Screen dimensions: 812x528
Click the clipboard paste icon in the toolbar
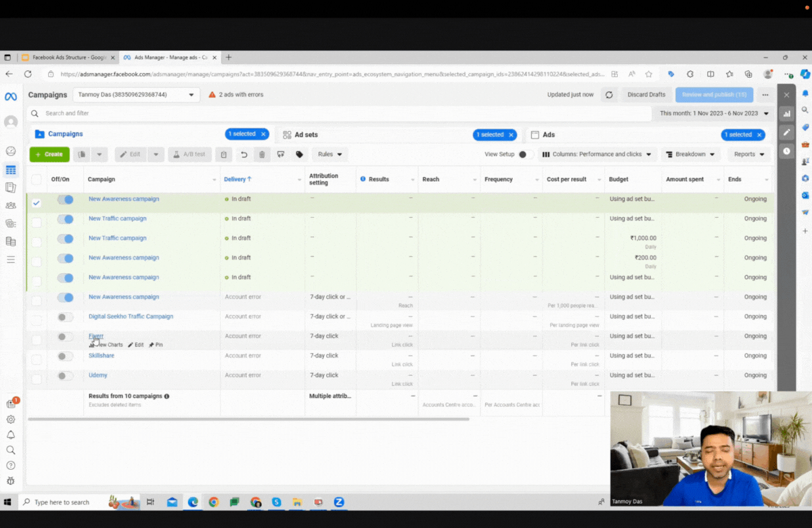224,154
